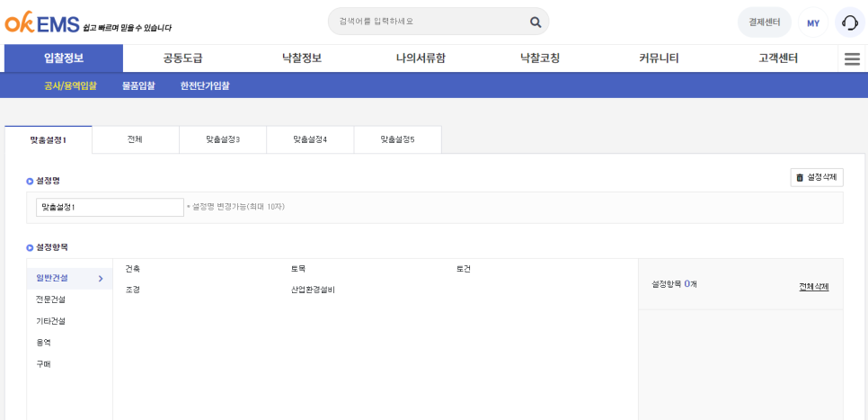Screen dimensions: 868x420
Task: Open the customer support headset icon
Action: click(850, 22)
